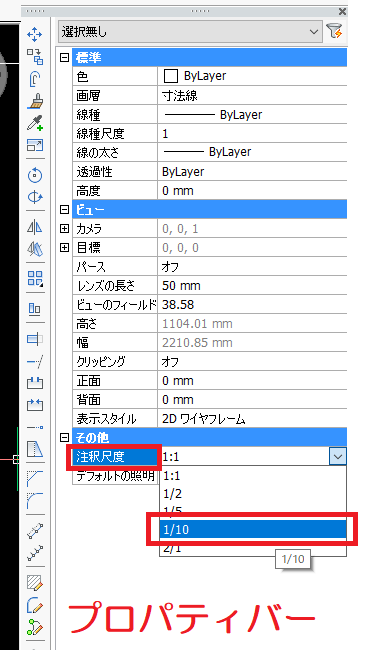Select the デフォルトの照明 property label
The image size is (383, 650).
[115, 475]
